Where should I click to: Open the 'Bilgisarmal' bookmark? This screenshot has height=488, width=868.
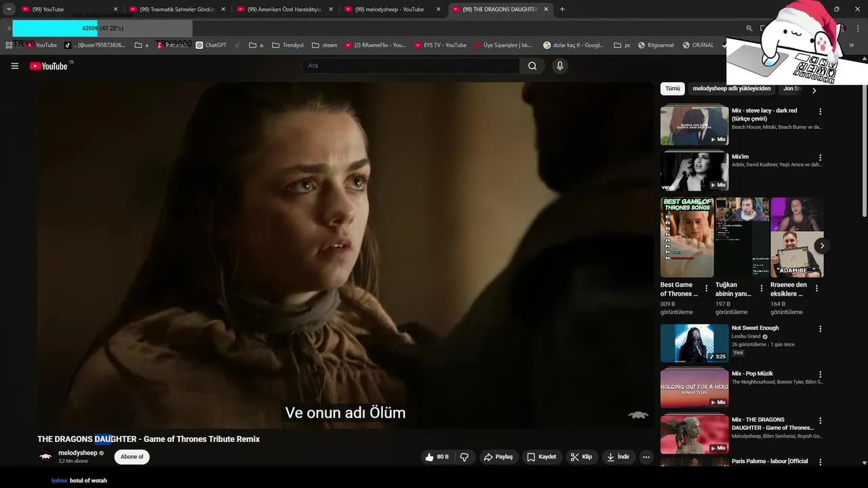pos(656,45)
